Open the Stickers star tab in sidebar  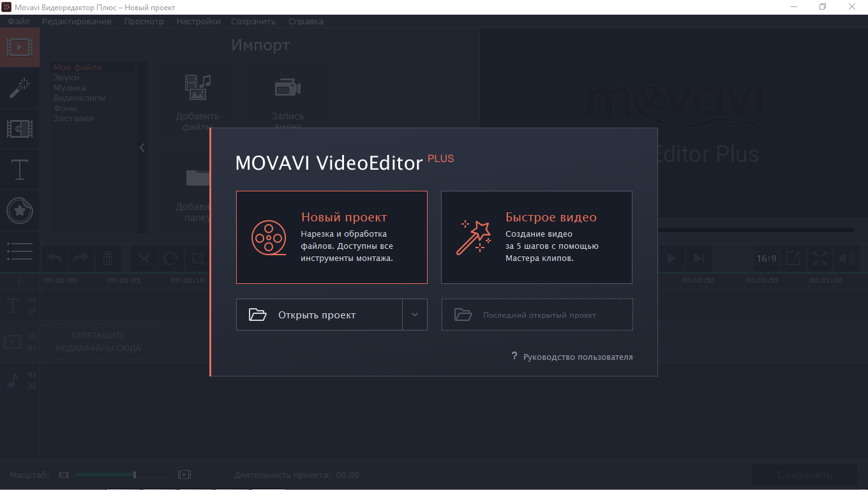point(20,211)
